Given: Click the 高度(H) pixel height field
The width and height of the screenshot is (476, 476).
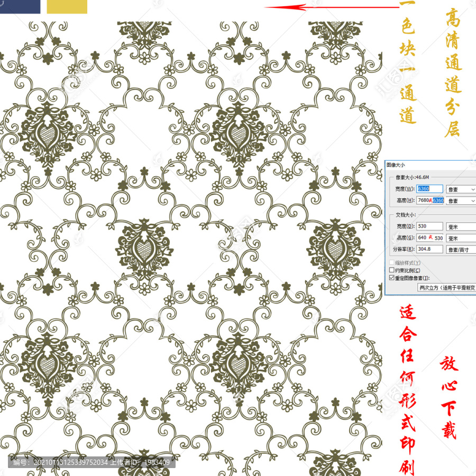Looking at the screenshot, I should coord(431,200).
